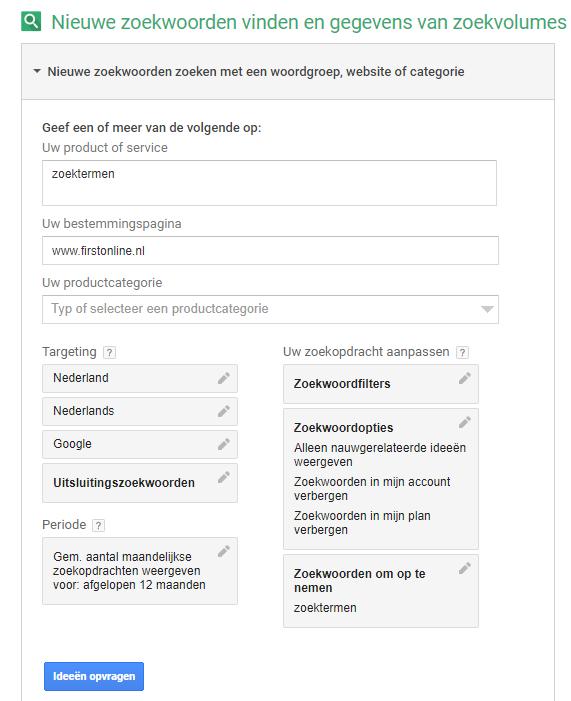571x701 pixels.
Task: Collapse the 'Nieuwe zoekwoorden zoeken' section
Action: pos(37,71)
